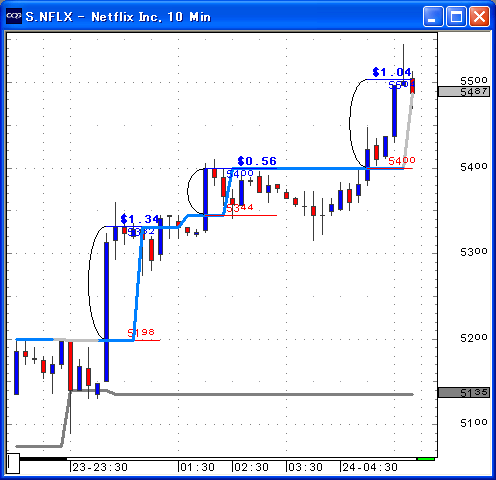Click the scroll box left of the time axis
The width and height of the screenshot is (496, 480).
pyautogui.click(x=13, y=463)
